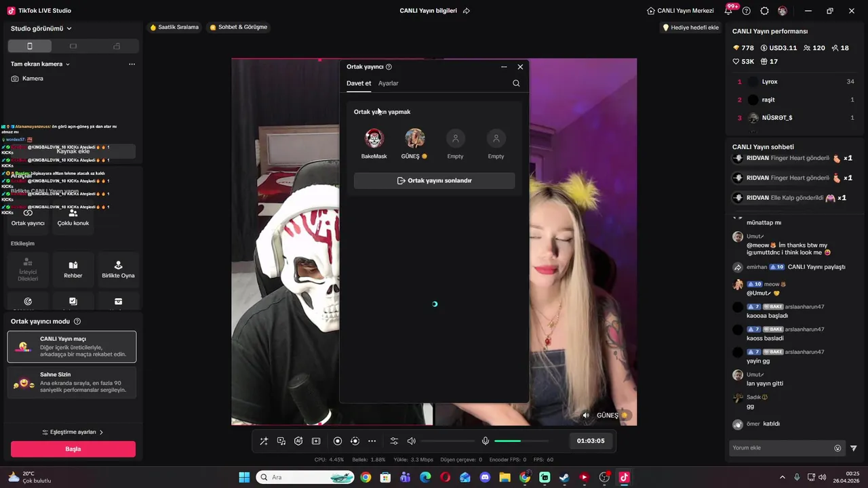Image resolution: width=868 pixels, height=488 pixels.
Task: Select portrait mobile layout view
Action: 30,46
